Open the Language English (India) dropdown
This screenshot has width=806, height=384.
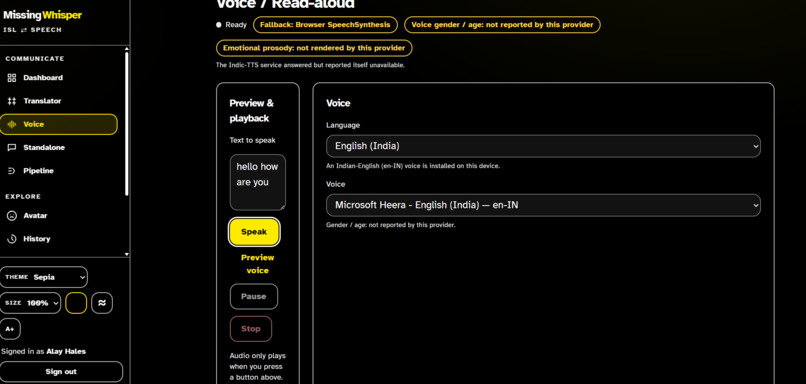pos(543,146)
